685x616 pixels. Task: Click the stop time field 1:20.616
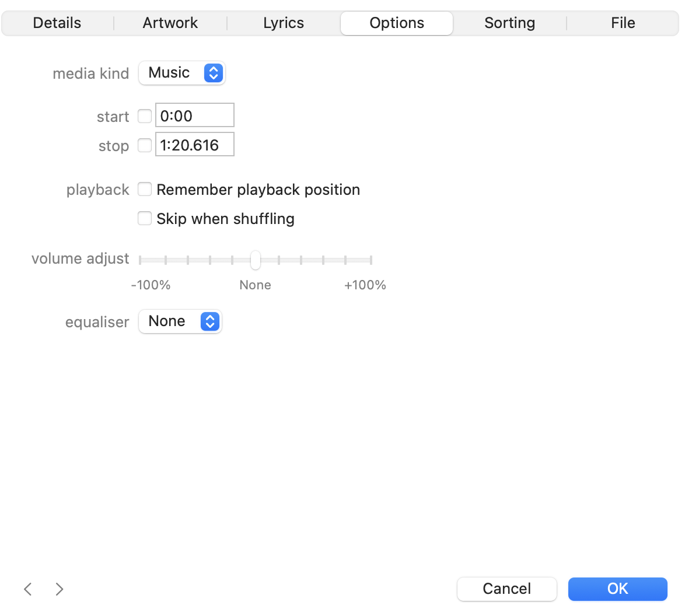[x=195, y=145]
